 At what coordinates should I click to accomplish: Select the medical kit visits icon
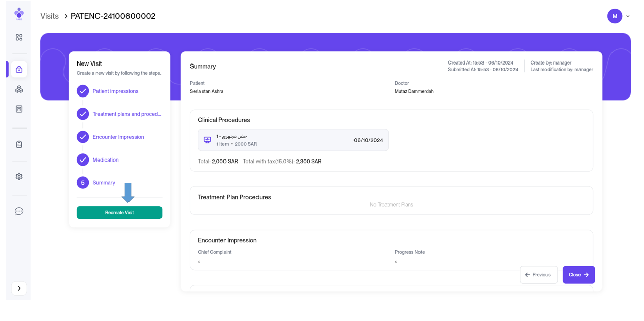[19, 70]
